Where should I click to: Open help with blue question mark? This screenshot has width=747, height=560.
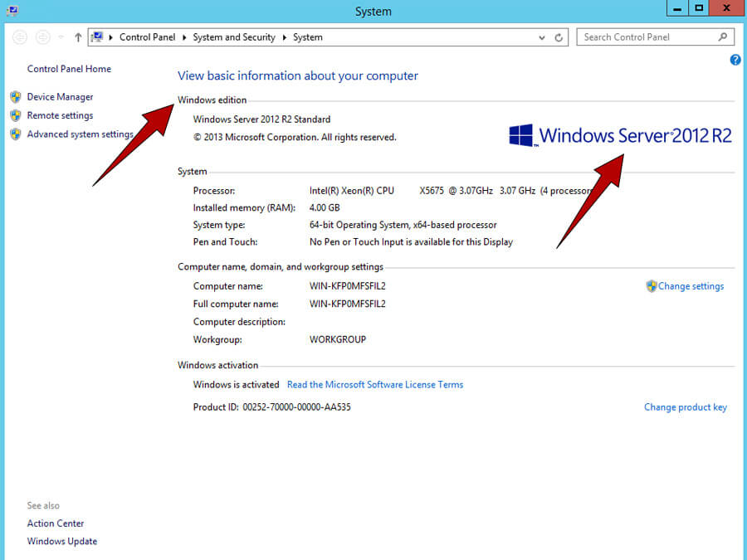735,60
